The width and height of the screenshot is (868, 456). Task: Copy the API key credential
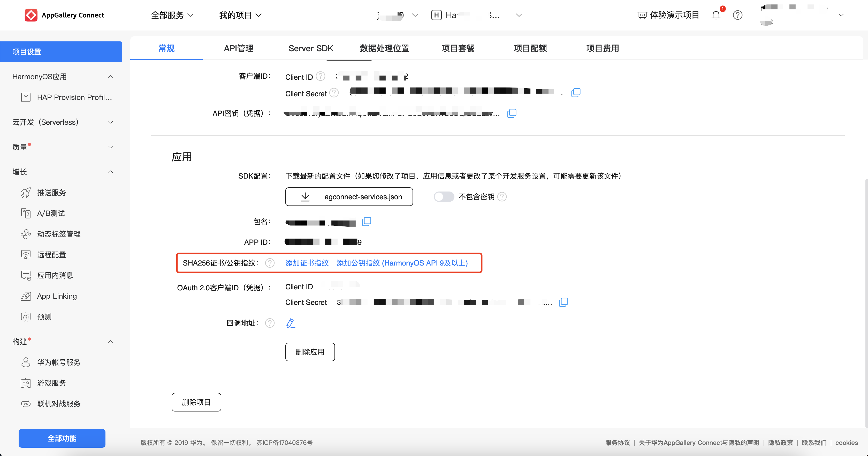[512, 113]
